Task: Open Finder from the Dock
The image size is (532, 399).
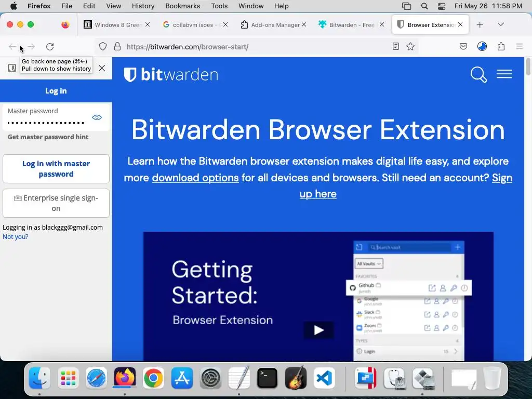Action: 39,378
